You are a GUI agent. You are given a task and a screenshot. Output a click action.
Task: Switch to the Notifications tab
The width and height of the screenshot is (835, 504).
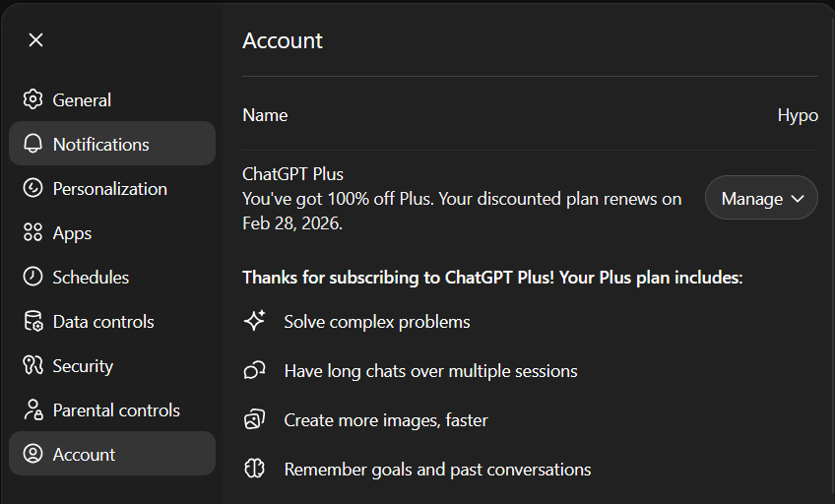(x=101, y=144)
